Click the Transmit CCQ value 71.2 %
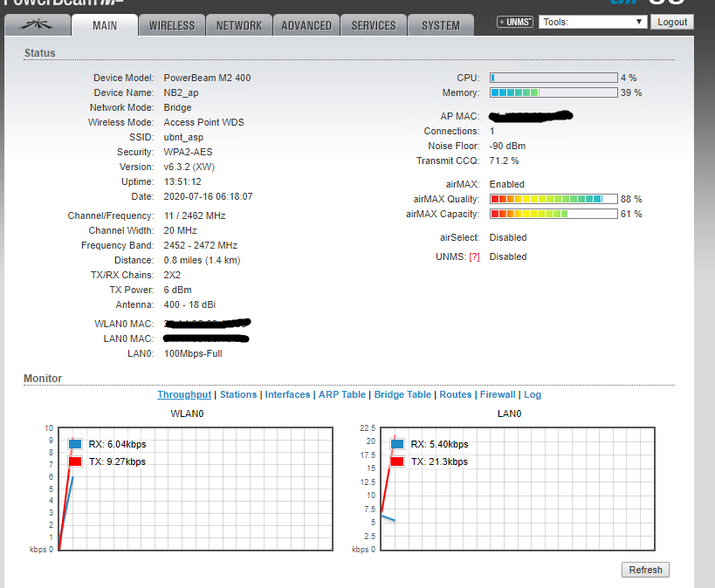The height and width of the screenshot is (588, 715). (x=504, y=161)
